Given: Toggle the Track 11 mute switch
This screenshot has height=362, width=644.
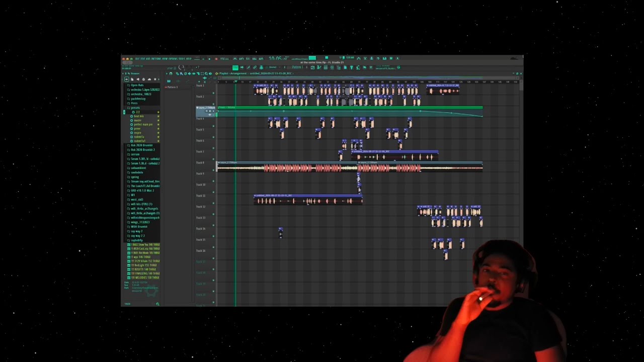Looking at the screenshot, I should (213, 204).
